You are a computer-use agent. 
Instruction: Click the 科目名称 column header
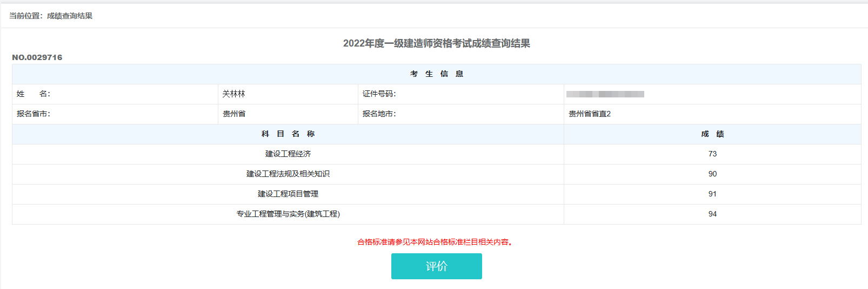pos(288,134)
